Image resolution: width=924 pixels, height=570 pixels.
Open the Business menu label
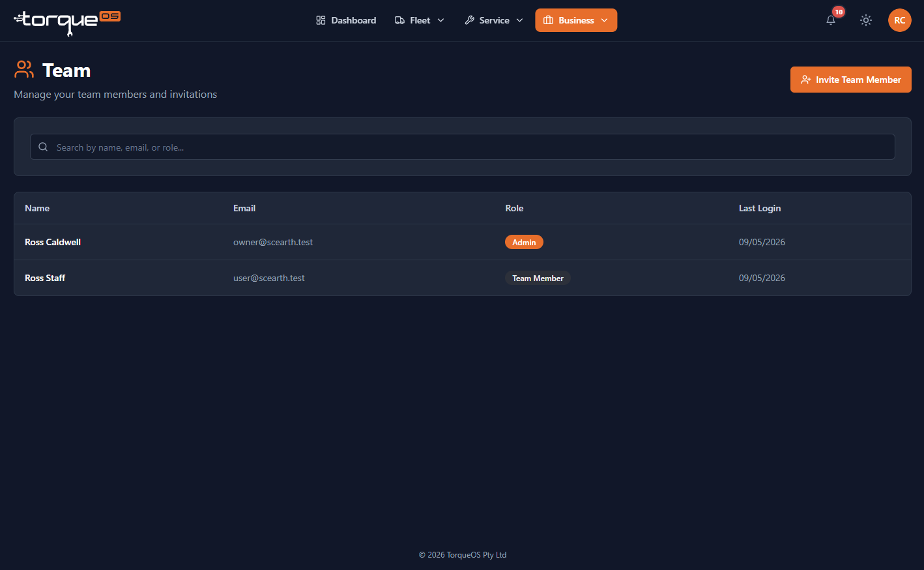pos(576,20)
